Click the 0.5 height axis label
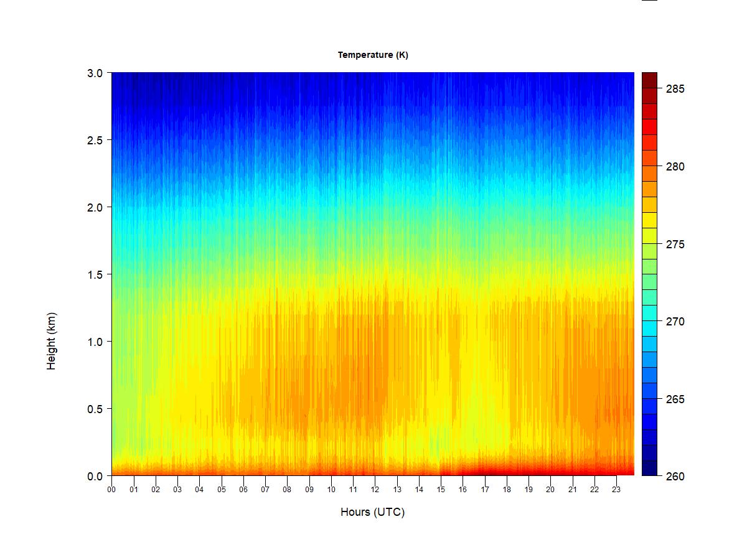The height and width of the screenshot is (560, 747). pos(95,409)
